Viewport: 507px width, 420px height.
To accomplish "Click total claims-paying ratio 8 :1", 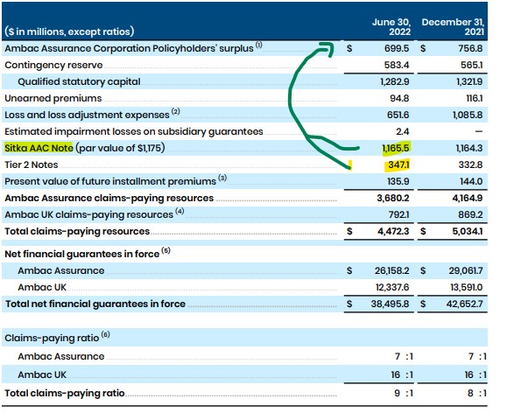I will 477,393.
